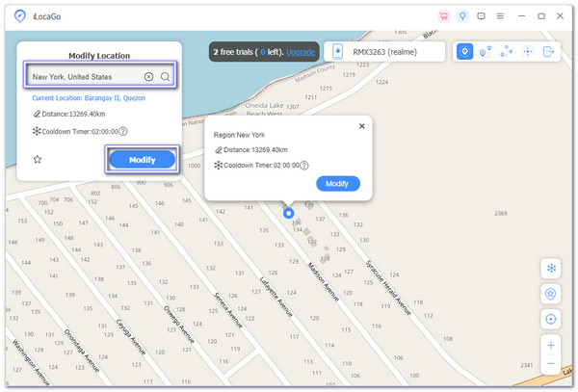The image size is (578, 392).
Task: Toggle the cooldown snowflake button on right
Action: pos(551,268)
